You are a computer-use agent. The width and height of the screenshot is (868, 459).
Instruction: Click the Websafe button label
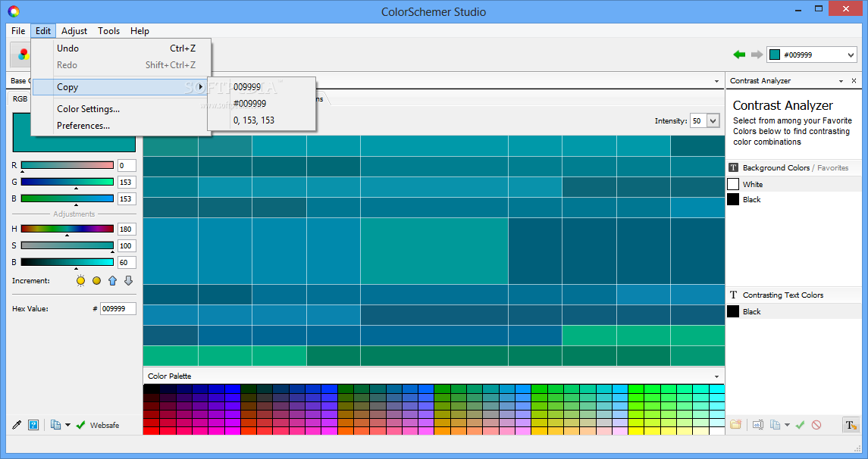click(x=105, y=425)
